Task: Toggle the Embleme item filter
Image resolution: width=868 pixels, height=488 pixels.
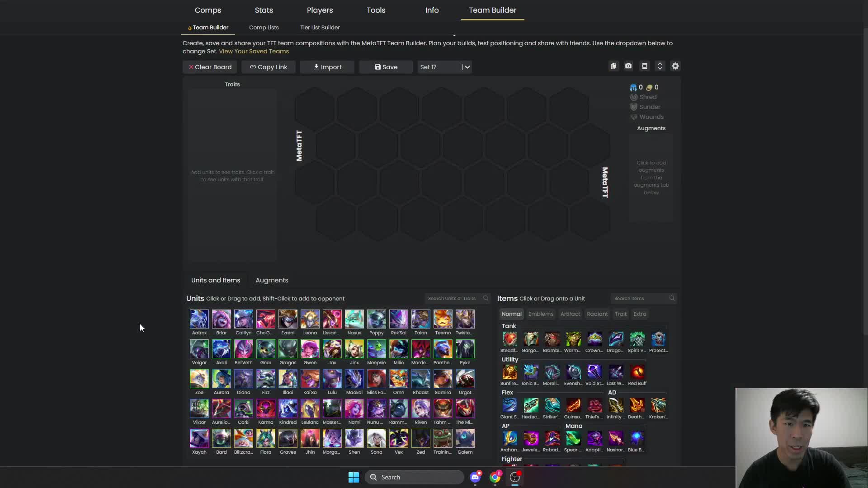Action: 541,314
